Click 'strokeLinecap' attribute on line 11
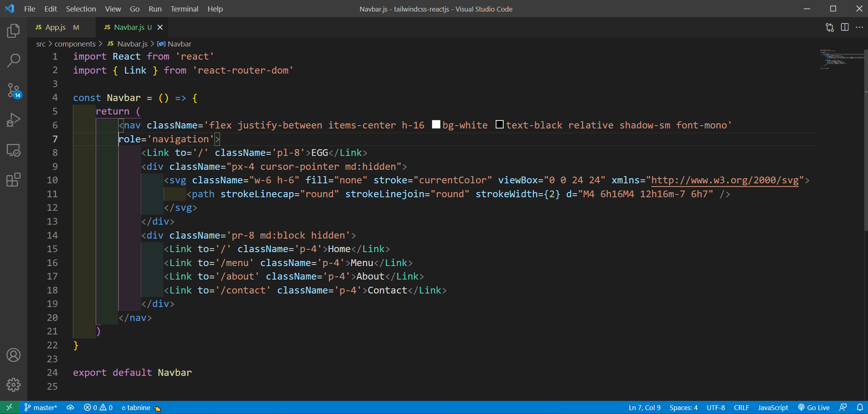Viewport: 868px width, 414px height. pyautogui.click(x=257, y=194)
